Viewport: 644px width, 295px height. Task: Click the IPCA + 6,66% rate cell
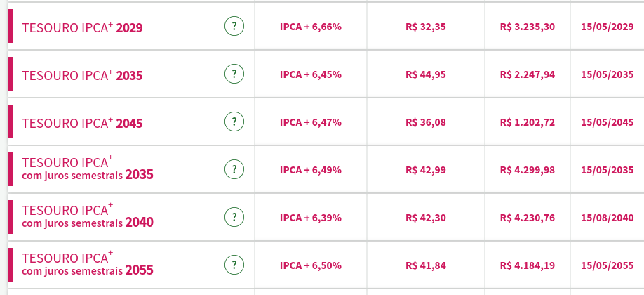tap(310, 27)
